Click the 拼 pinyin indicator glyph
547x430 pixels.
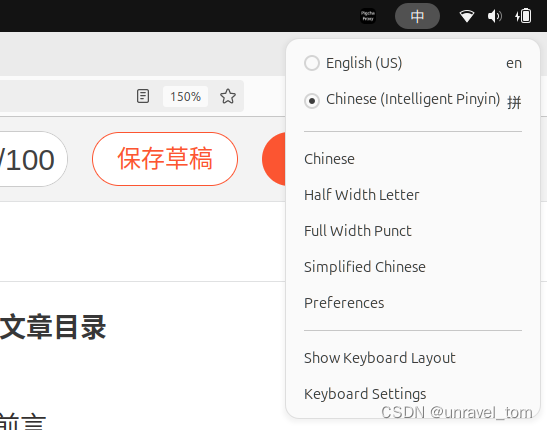514,102
